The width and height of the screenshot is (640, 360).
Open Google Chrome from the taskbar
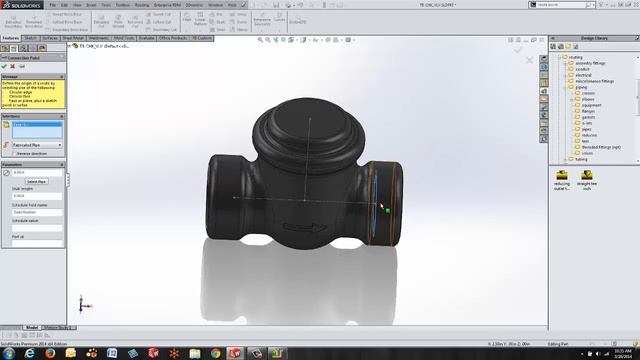pos(216,353)
